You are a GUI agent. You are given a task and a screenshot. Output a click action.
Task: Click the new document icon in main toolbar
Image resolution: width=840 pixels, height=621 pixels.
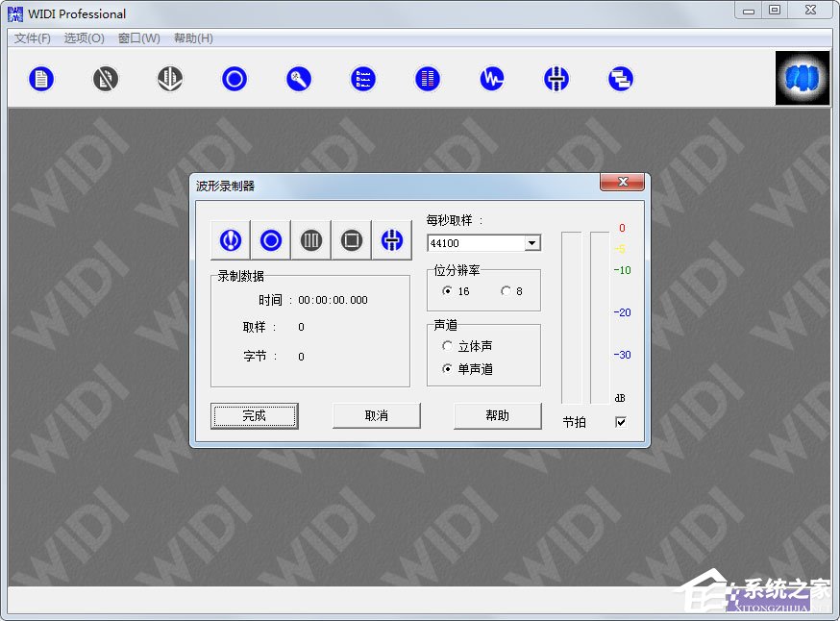pos(41,79)
